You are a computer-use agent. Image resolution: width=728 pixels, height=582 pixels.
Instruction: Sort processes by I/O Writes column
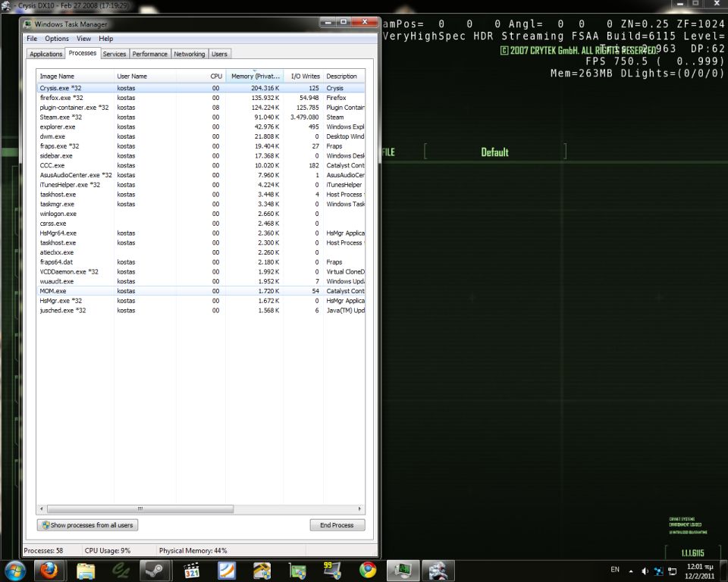click(x=303, y=76)
